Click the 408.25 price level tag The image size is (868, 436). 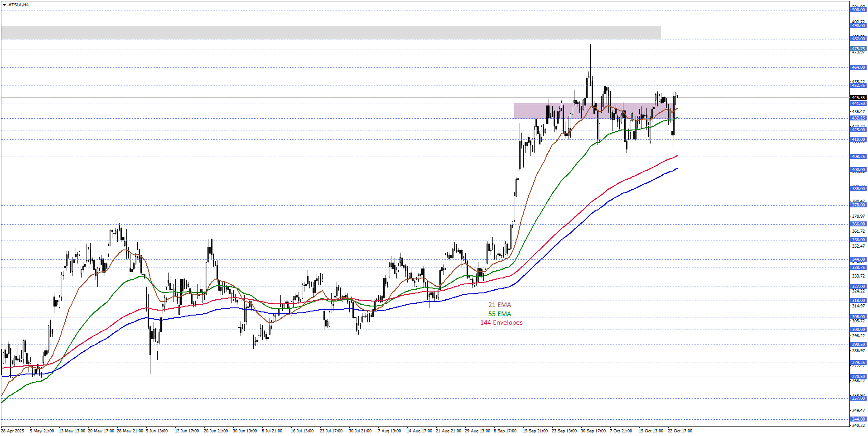858,157
